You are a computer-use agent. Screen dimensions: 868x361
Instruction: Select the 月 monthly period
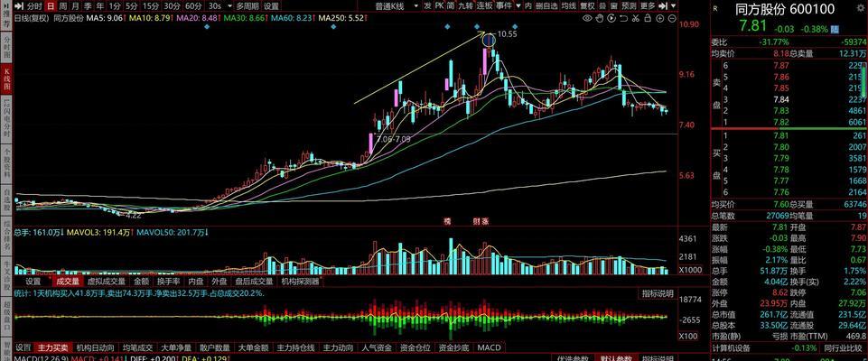coord(75,6)
